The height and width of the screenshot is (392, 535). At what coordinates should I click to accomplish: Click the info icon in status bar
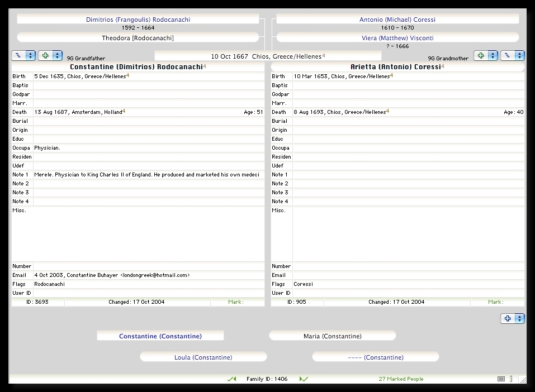click(510, 379)
